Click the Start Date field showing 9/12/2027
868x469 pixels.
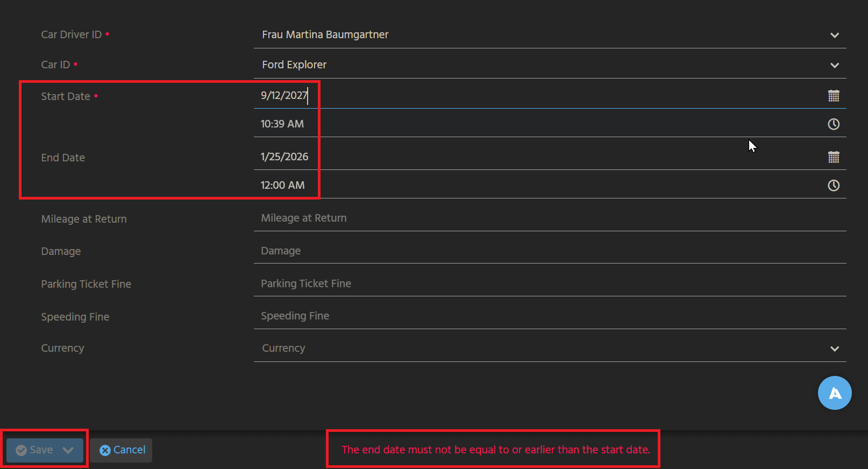[x=538, y=96]
